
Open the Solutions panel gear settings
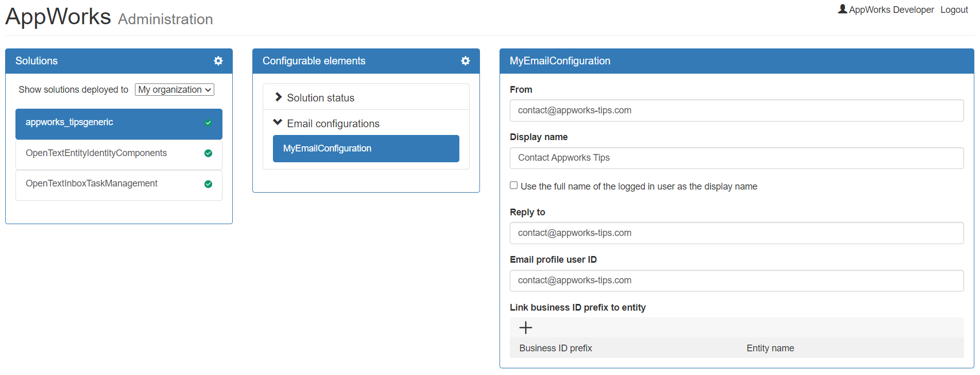tap(218, 61)
